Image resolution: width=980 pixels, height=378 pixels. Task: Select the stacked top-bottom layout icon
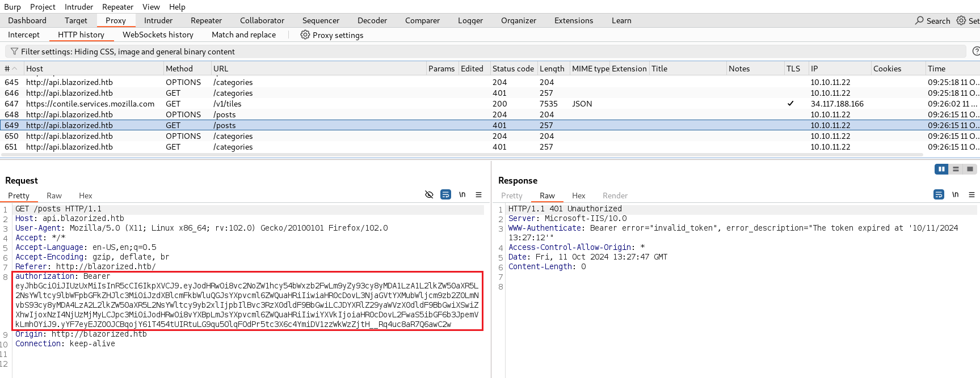[956, 169]
